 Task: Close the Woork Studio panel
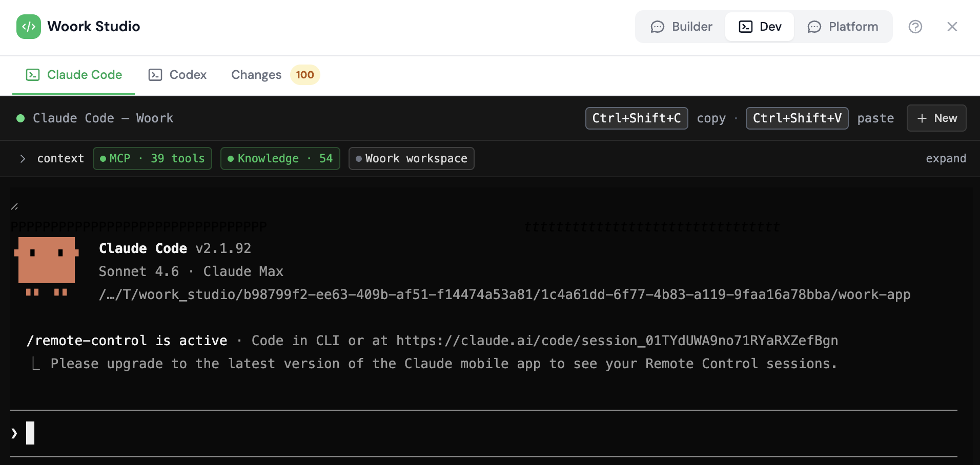point(952,27)
